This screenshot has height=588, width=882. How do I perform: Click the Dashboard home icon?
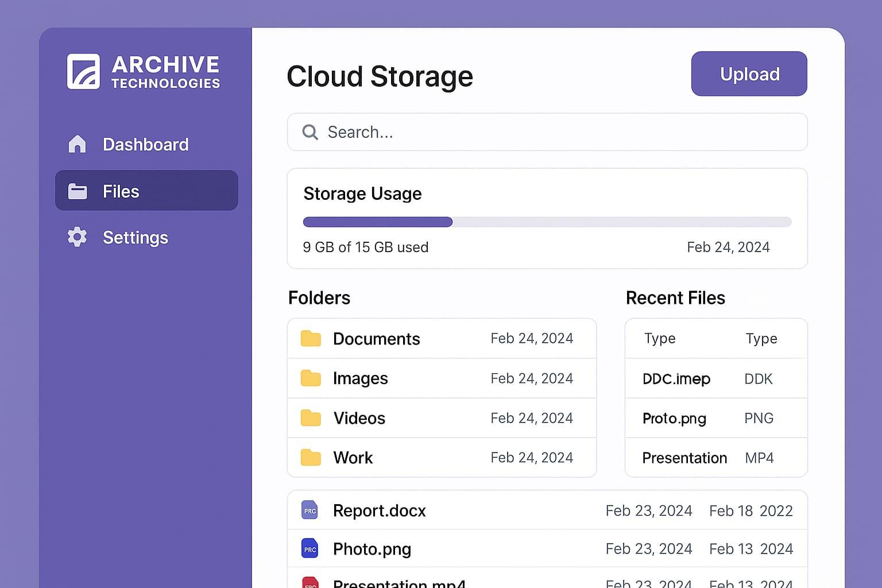point(77,144)
